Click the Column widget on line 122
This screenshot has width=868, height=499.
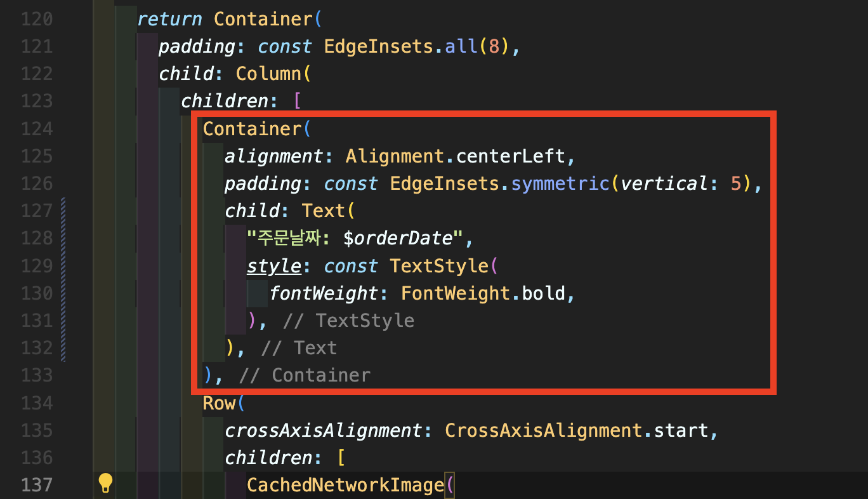point(268,74)
